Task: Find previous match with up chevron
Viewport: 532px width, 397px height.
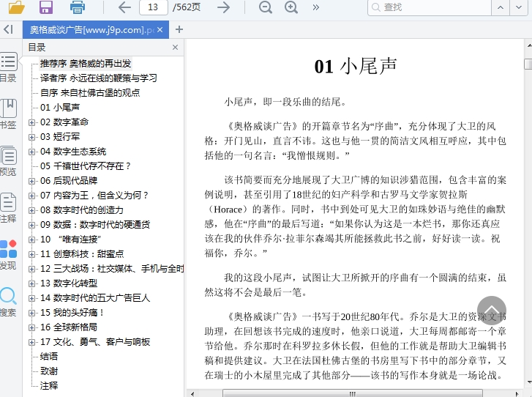Action: (x=501, y=7)
